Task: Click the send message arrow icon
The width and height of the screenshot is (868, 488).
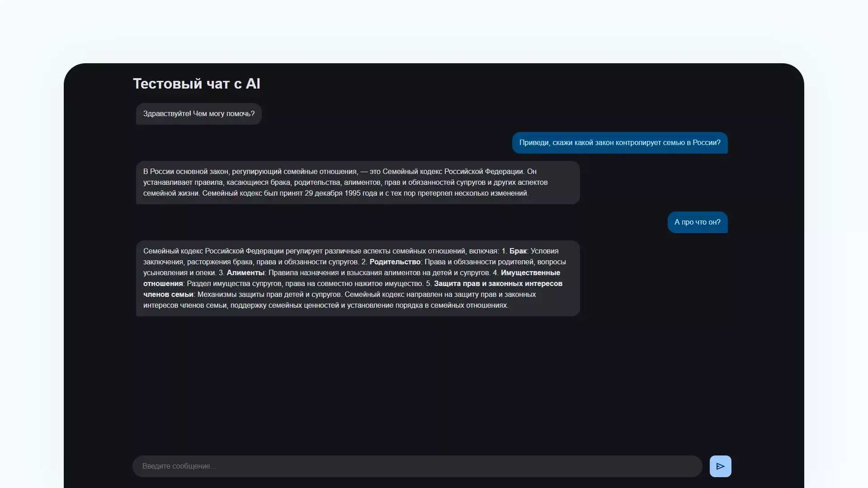Action: 720,466
